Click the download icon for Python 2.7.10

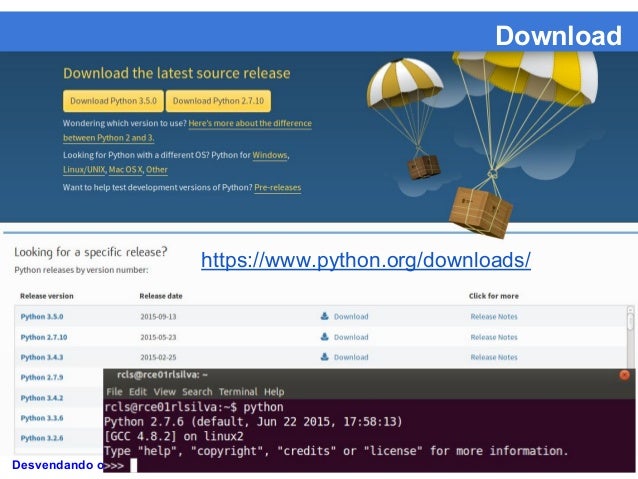click(324, 337)
